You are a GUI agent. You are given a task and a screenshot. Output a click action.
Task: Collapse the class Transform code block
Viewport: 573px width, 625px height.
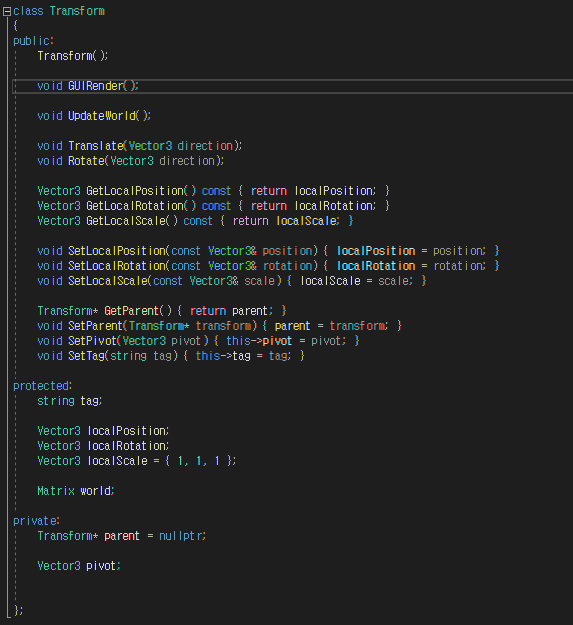point(6,12)
